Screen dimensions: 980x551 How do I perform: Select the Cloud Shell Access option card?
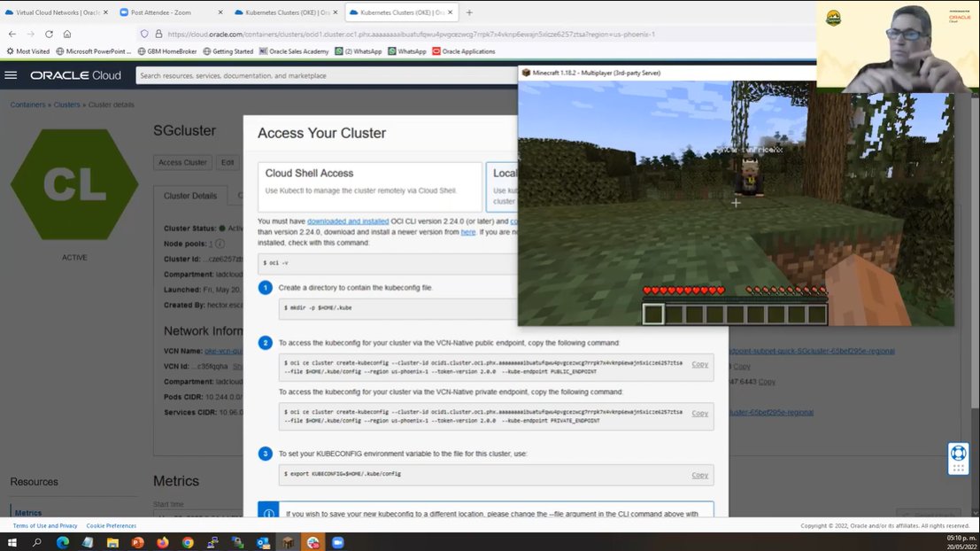pyautogui.click(x=370, y=186)
